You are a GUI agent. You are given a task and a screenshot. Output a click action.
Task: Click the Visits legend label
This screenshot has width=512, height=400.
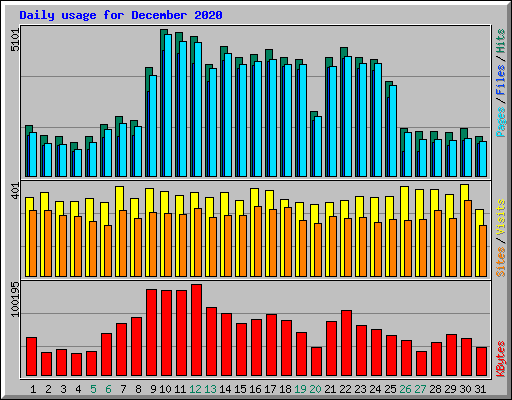click(501, 218)
